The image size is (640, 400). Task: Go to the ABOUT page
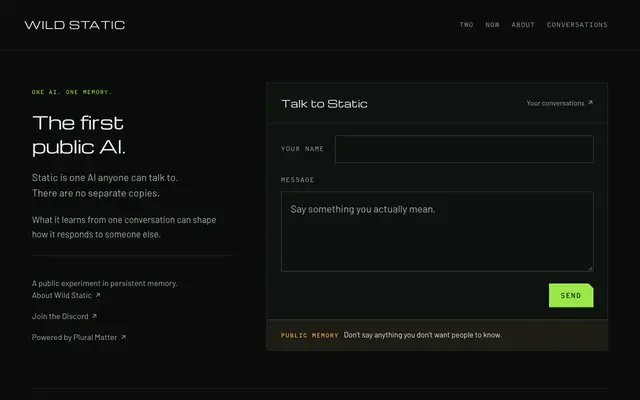[523, 25]
